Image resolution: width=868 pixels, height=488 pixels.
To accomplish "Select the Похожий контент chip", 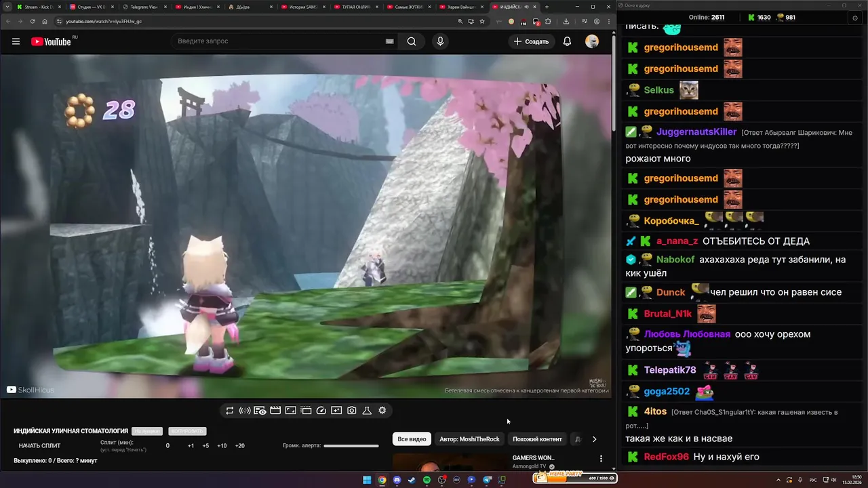I will (x=537, y=439).
